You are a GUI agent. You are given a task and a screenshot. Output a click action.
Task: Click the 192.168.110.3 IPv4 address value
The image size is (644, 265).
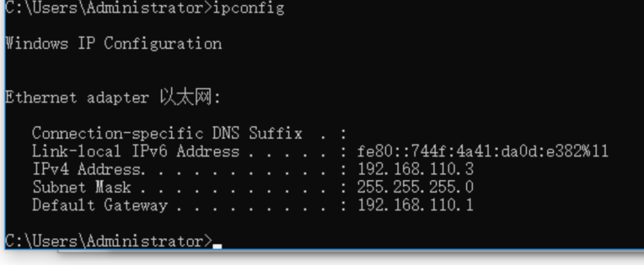click(x=415, y=170)
